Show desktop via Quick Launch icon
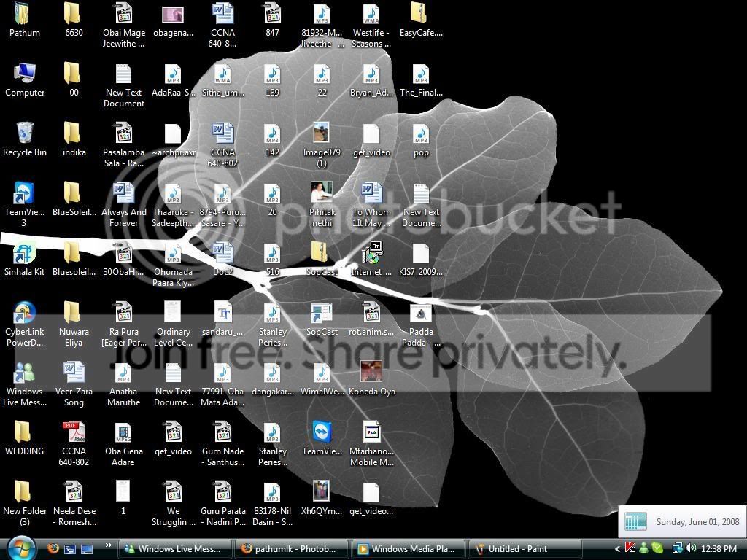The image size is (747, 560). 86,549
